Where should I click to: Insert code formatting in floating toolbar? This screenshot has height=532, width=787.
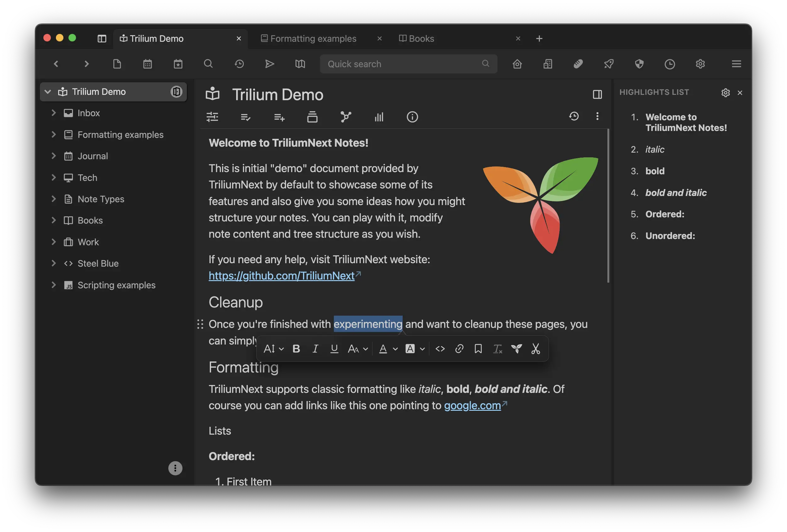point(440,349)
